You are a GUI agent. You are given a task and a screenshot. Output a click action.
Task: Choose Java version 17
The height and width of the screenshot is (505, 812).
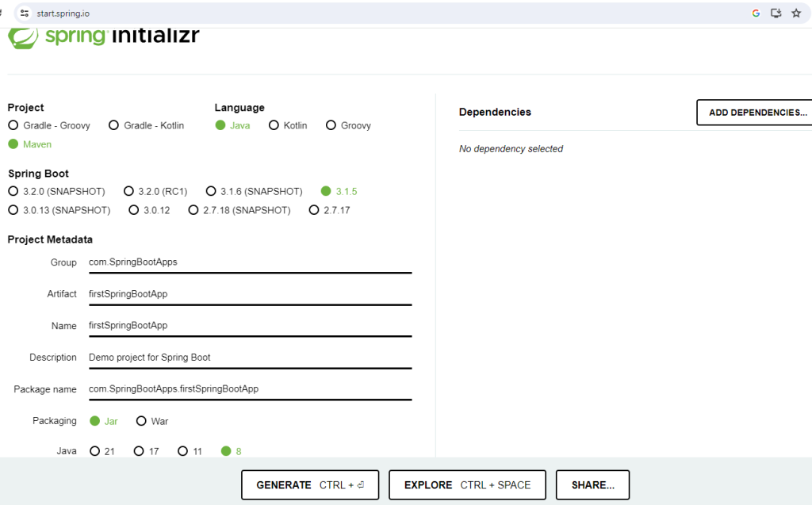pyautogui.click(x=146, y=451)
